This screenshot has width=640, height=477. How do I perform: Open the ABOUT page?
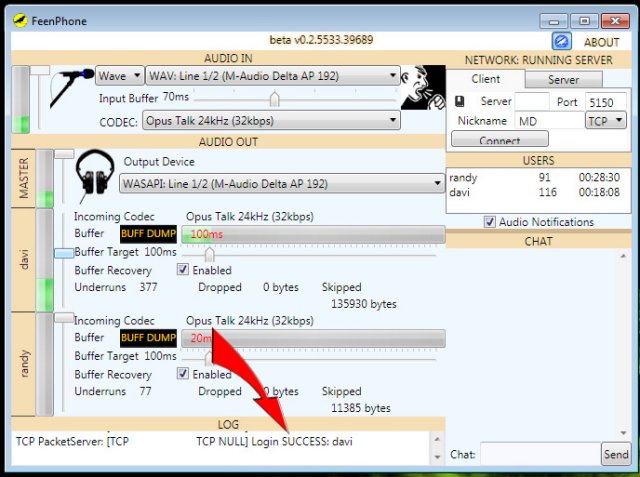point(601,42)
